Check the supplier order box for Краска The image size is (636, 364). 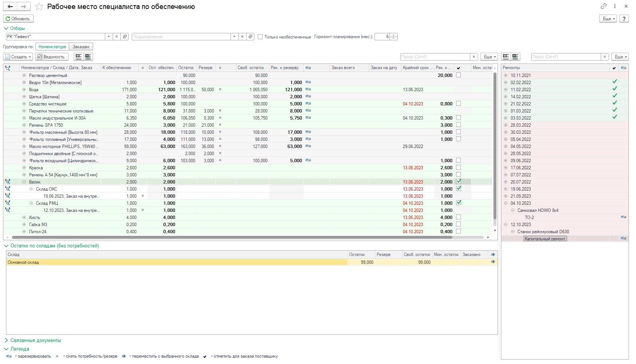point(458,167)
